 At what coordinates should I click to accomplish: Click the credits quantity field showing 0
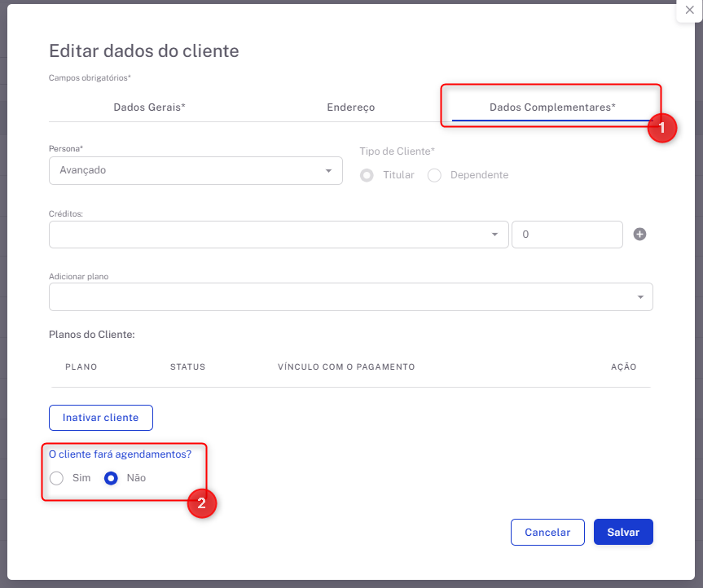click(567, 235)
